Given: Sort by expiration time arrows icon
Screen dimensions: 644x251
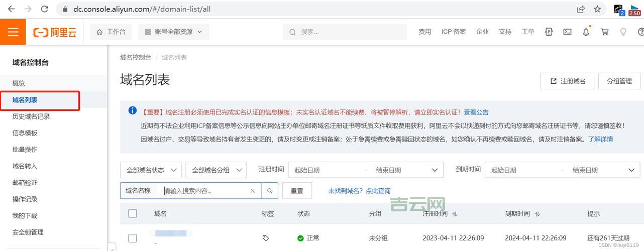Looking at the screenshot, I should pos(537,214).
